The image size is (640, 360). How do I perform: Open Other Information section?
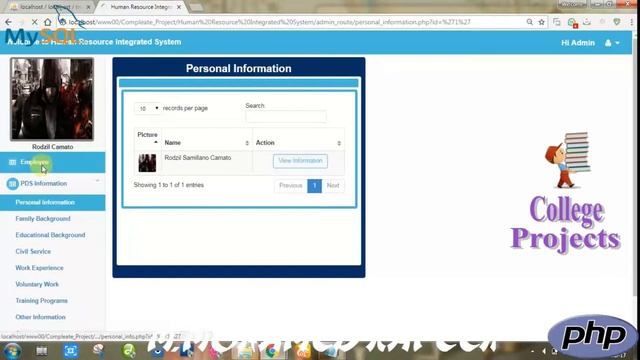pyautogui.click(x=40, y=317)
